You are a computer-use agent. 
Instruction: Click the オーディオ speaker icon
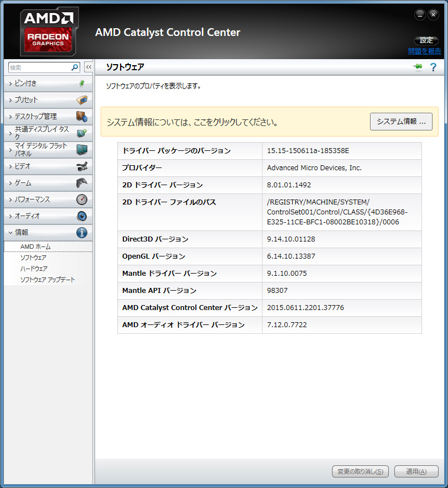pyautogui.click(x=82, y=216)
